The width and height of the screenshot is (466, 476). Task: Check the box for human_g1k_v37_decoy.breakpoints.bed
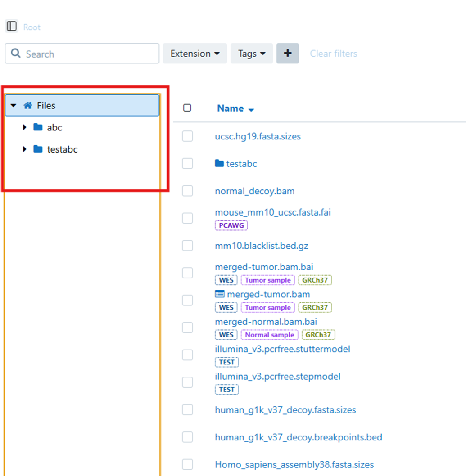(x=187, y=437)
